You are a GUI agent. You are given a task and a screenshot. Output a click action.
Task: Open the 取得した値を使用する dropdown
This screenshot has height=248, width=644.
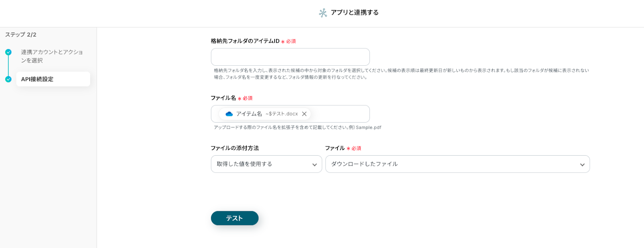click(x=266, y=164)
